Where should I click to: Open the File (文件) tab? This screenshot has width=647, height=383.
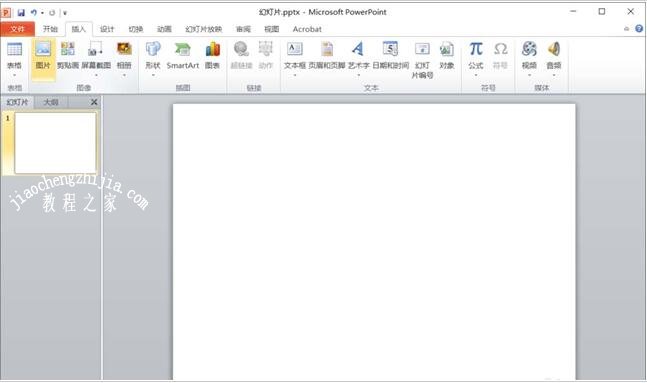[x=17, y=29]
